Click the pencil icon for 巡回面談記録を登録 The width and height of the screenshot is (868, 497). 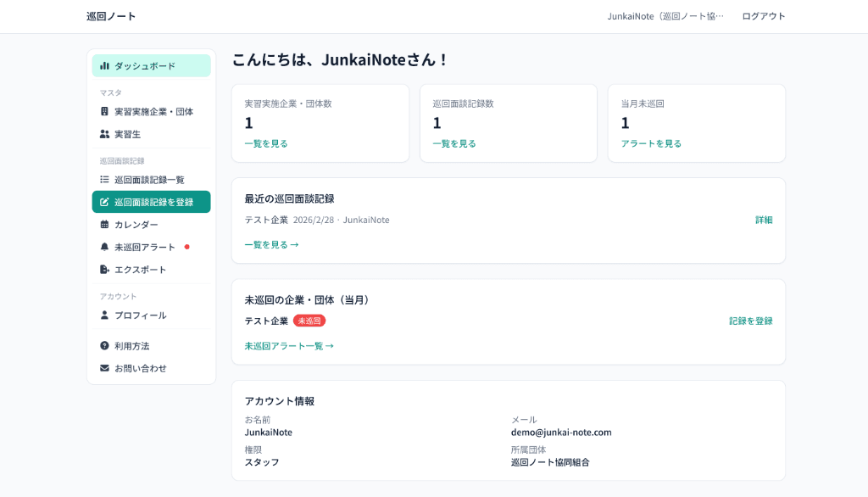click(103, 202)
